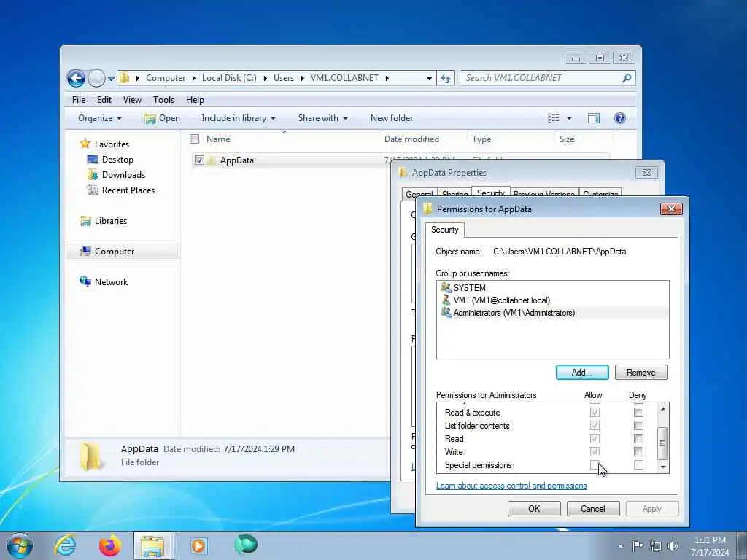This screenshot has width=747, height=560.
Task: Click the Open toolbar button
Action: 163,118
